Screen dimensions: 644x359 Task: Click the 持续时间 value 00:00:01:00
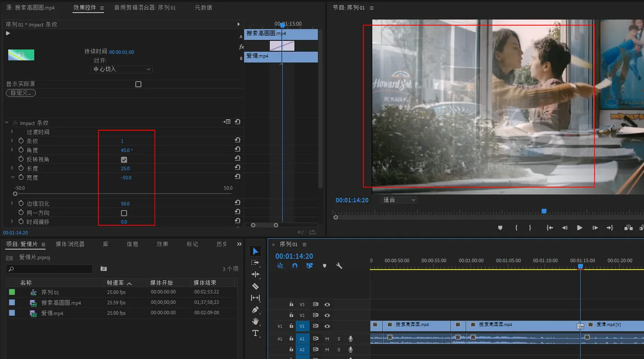(x=121, y=52)
